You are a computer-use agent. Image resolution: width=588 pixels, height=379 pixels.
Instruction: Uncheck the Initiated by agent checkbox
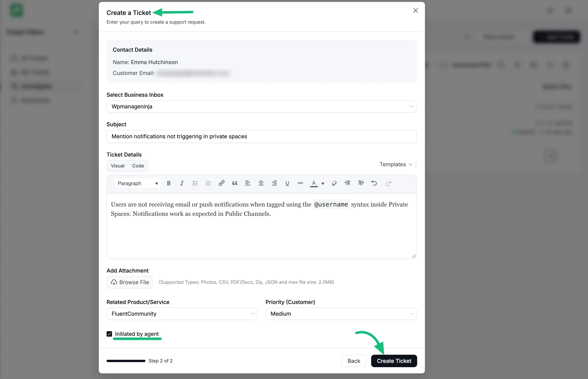pos(109,334)
